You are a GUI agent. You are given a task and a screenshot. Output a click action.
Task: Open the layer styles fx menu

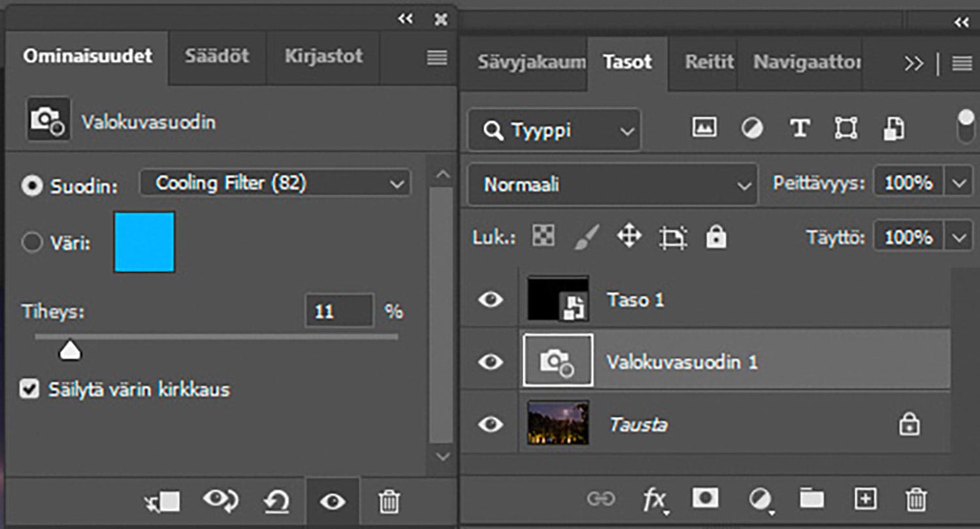click(x=655, y=500)
